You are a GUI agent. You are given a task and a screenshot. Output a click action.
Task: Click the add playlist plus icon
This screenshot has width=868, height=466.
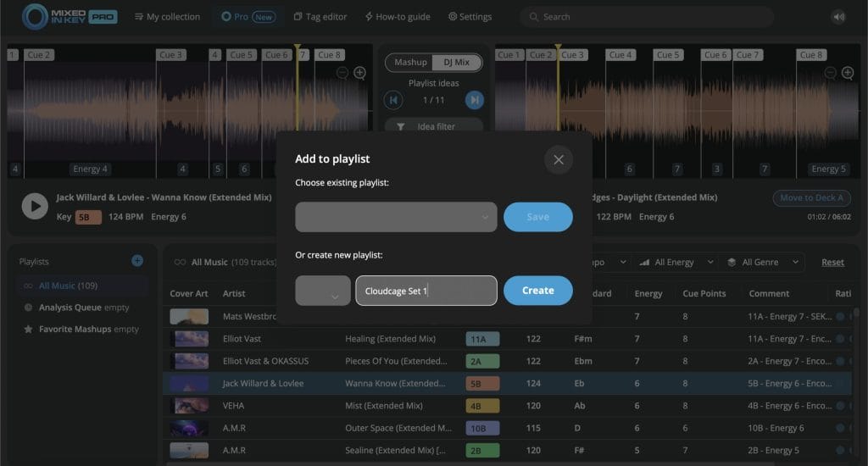137,261
